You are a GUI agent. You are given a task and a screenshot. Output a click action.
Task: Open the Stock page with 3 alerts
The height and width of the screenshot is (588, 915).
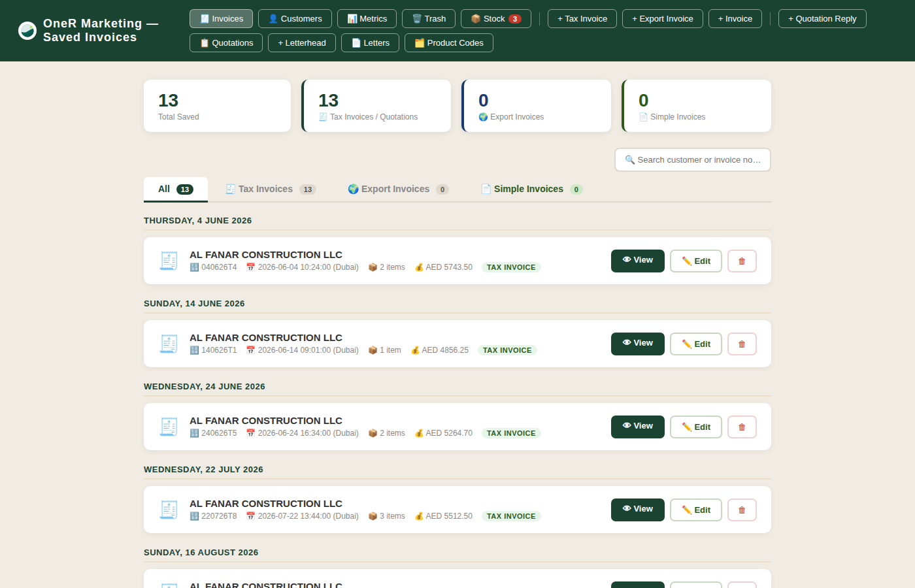496,19
